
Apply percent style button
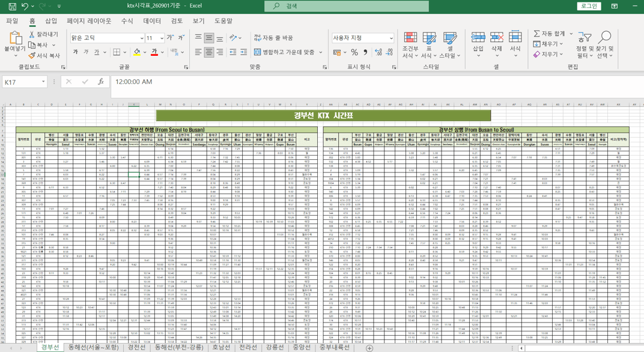click(x=354, y=52)
